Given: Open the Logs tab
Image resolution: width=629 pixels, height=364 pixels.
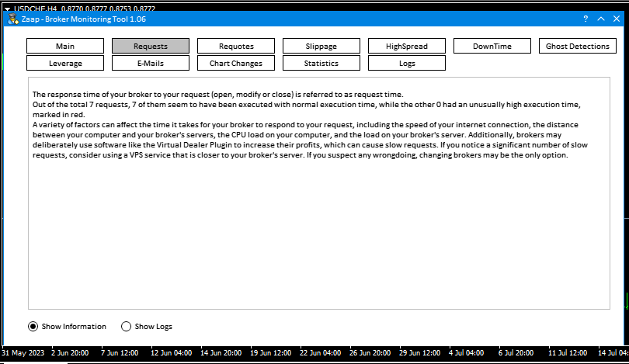Looking at the screenshot, I should pos(407,64).
